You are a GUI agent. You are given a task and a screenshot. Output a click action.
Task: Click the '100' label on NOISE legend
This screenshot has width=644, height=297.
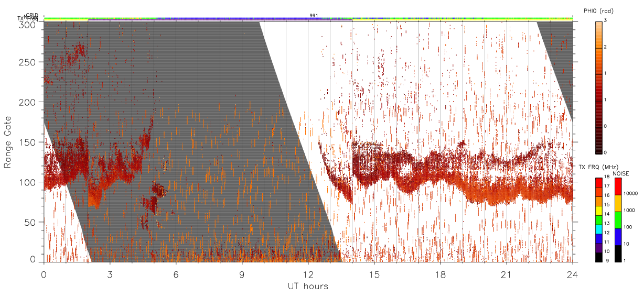tap(627, 227)
